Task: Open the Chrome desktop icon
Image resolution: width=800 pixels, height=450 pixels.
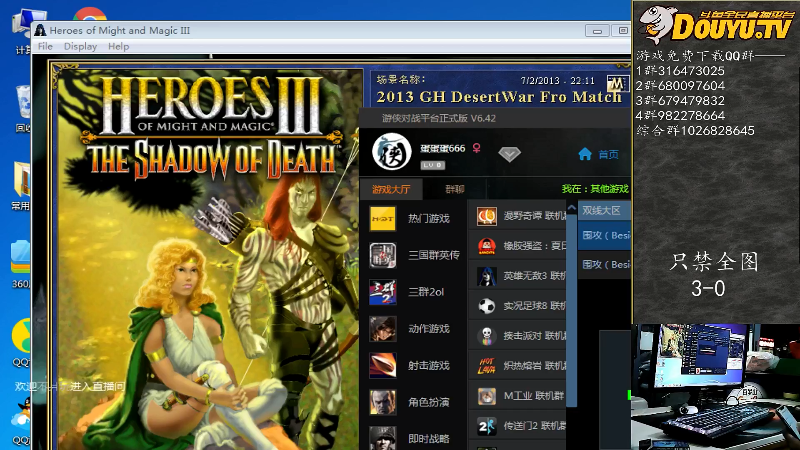Action: (x=89, y=14)
